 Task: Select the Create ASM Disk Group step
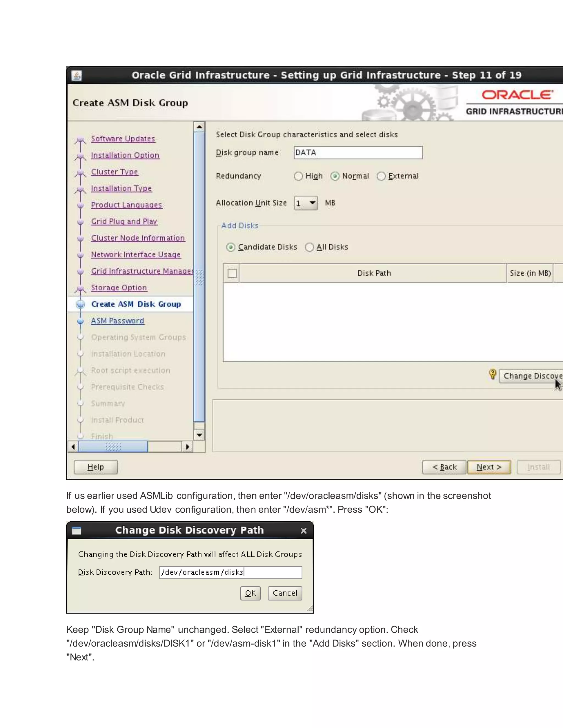[136, 304]
